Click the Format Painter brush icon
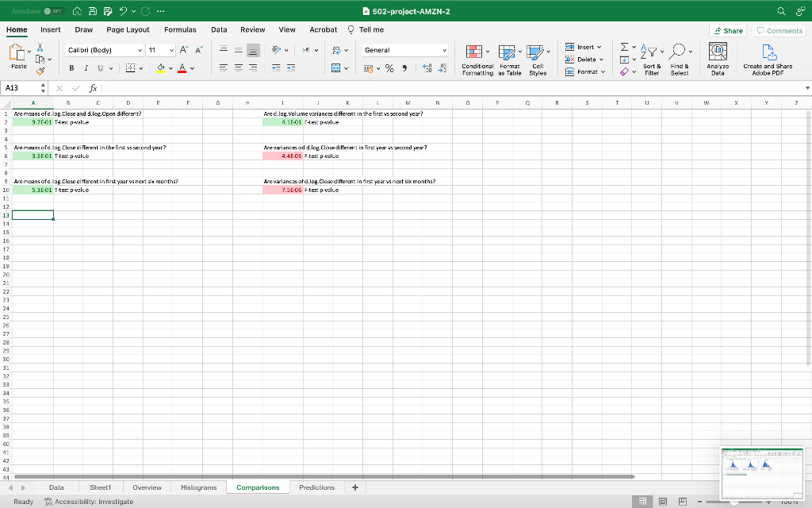 (40, 71)
